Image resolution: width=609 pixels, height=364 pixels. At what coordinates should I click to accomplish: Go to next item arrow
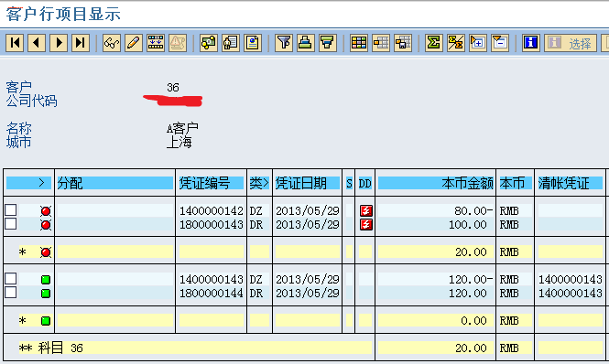pos(59,43)
